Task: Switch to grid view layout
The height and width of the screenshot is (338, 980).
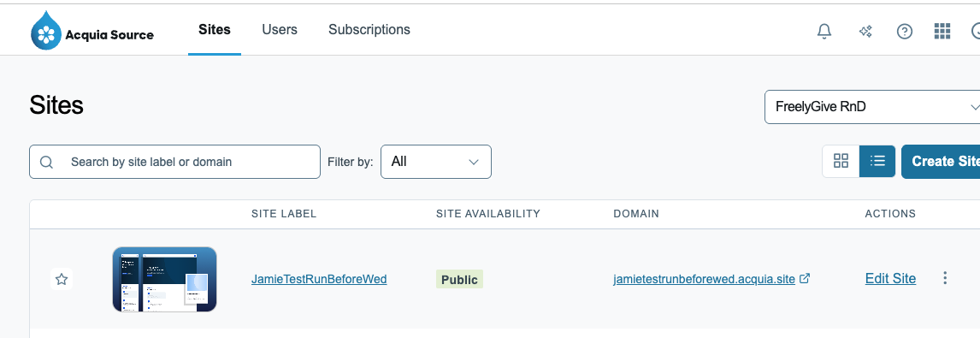Action: tap(841, 162)
